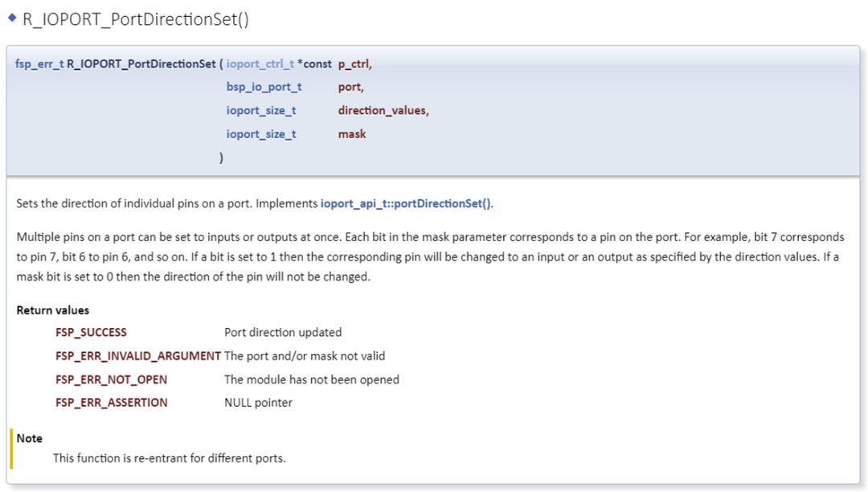This screenshot has width=868, height=492.
Task: Click the FSP_ERR_ASSERTION return value
Action: pos(111,403)
